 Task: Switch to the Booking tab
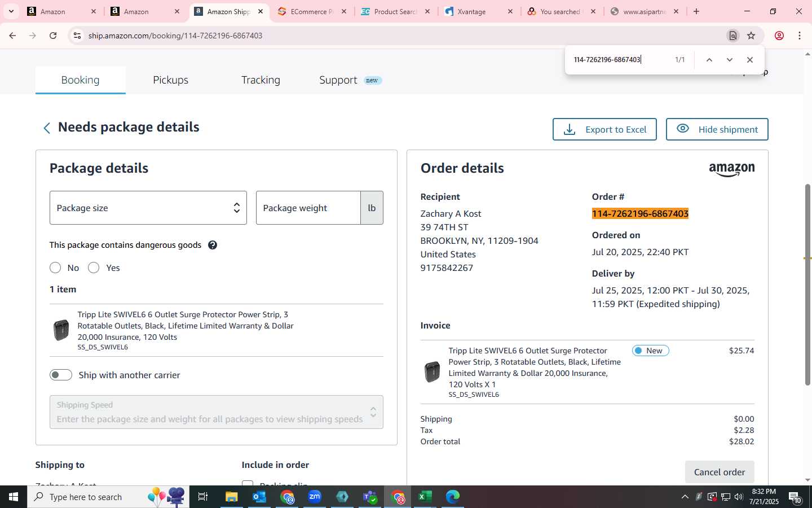(x=80, y=80)
